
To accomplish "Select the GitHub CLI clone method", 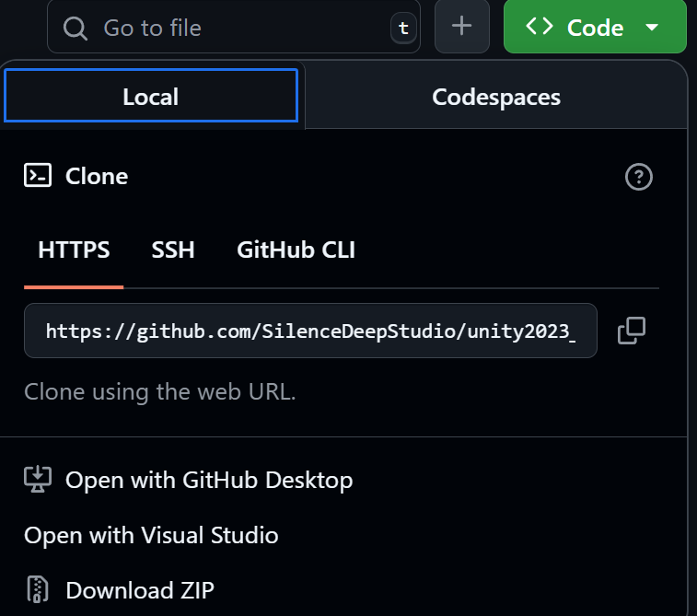I will (x=296, y=250).
